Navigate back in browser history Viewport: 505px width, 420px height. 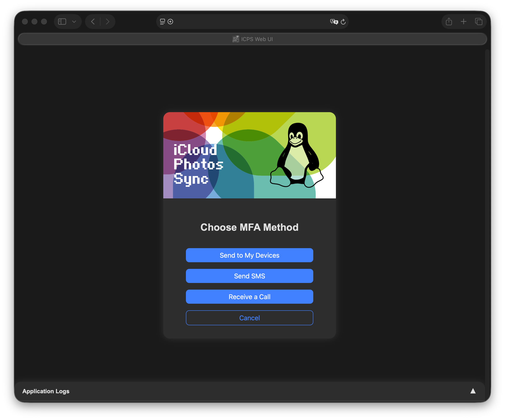click(x=93, y=21)
